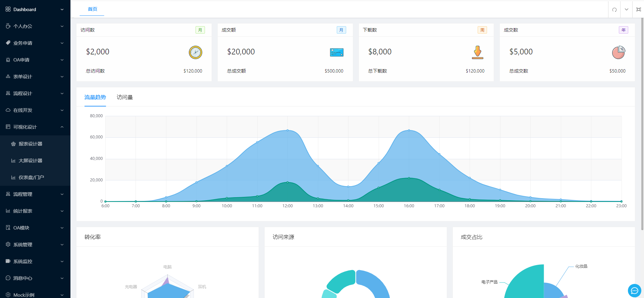Click the compass icon in 访问数 card
The image size is (644, 298).
click(x=196, y=52)
